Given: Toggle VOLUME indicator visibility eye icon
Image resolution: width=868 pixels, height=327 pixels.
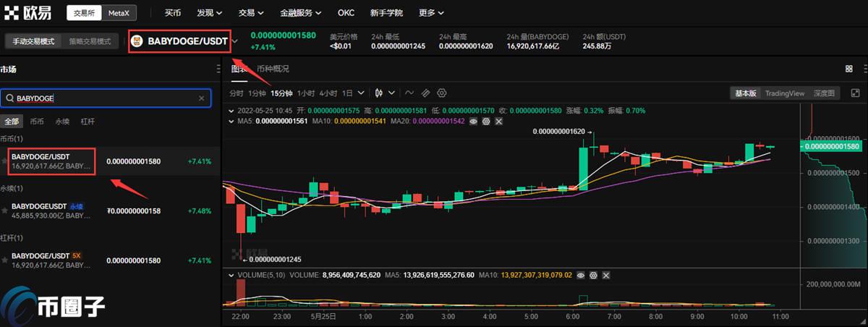Looking at the screenshot, I should click(x=581, y=275).
